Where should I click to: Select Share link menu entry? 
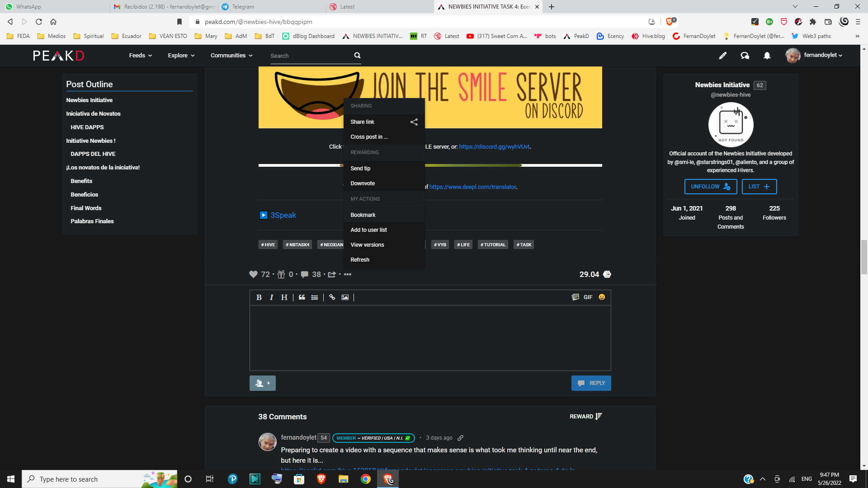(x=384, y=122)
